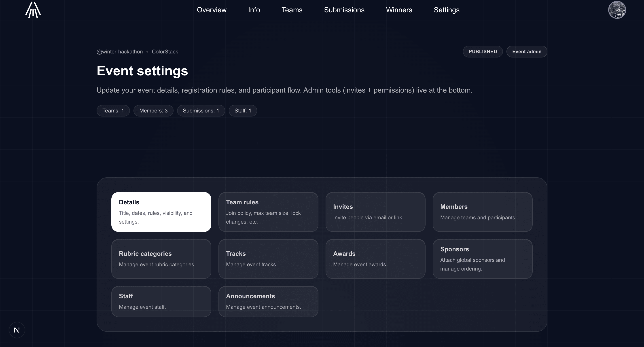The image size is (644, 347).
Task: Switch to the Teams nav item
Action: [292, 10]
